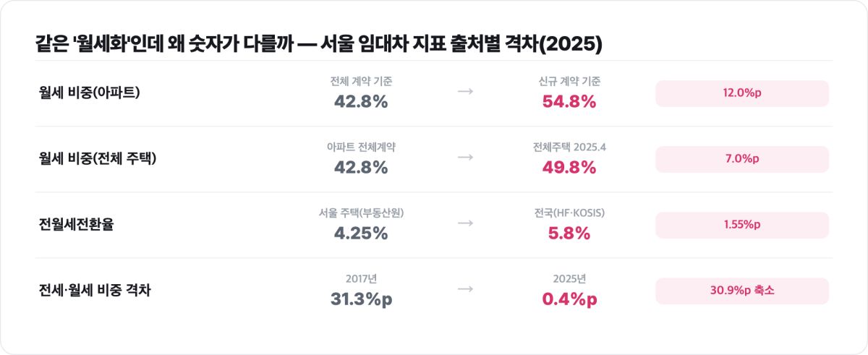Click the 0.4%p 2025년 value
The width and height of the screenshot is (868, 355).
(569, 299)
